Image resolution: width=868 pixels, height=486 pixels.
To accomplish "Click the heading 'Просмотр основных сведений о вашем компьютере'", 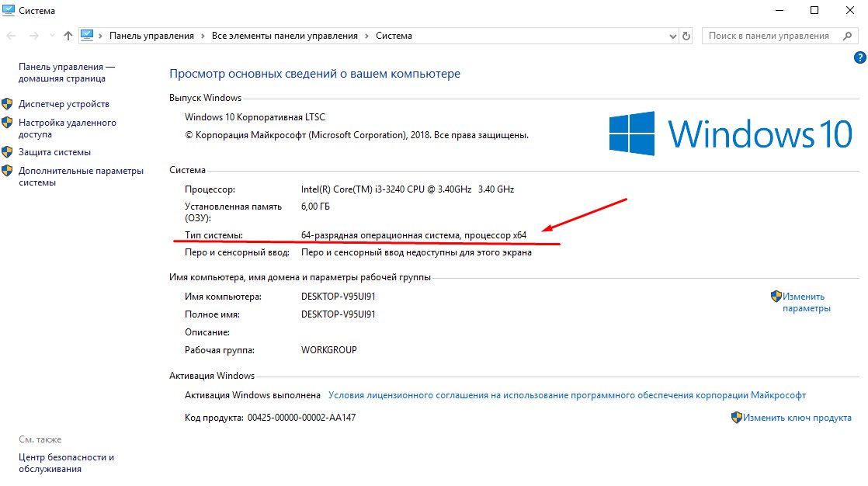I will coord(314,74).
